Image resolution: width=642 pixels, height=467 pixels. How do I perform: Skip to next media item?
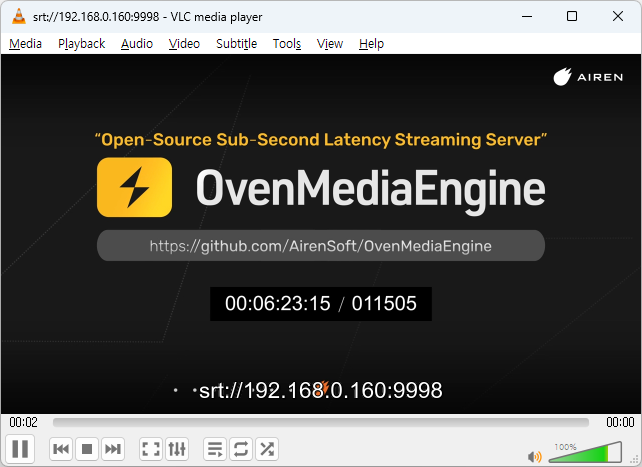tap(113, 450)
